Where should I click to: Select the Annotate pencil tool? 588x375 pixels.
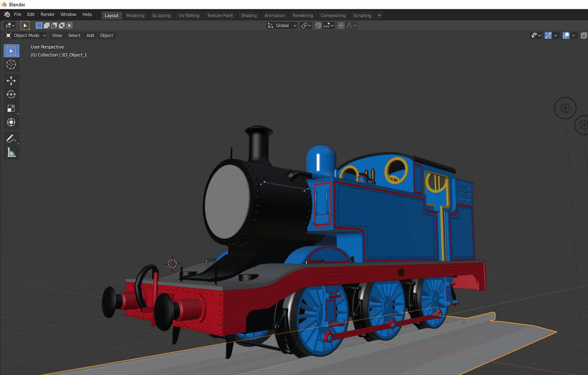[11, 139]
